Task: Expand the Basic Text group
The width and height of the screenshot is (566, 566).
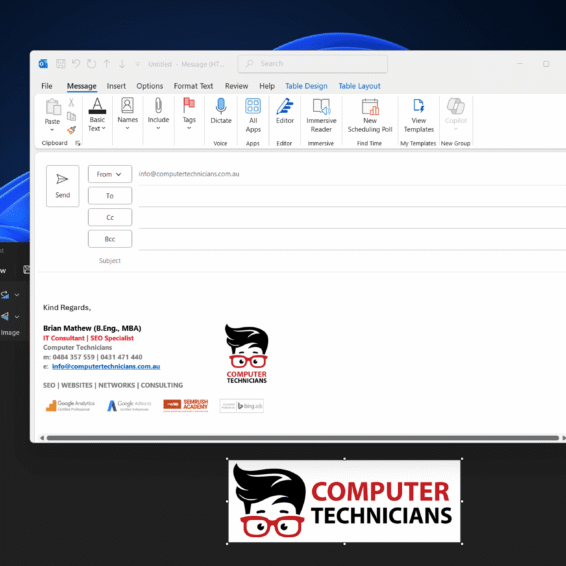Action: coord(97,115)
